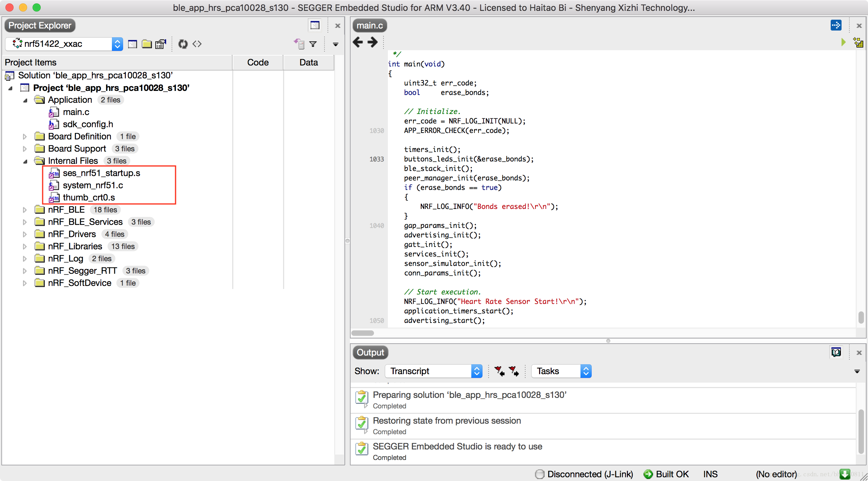Expand the nRF_Log folder
The width and height of the screenshot is (868, 481).
(25, 258)
